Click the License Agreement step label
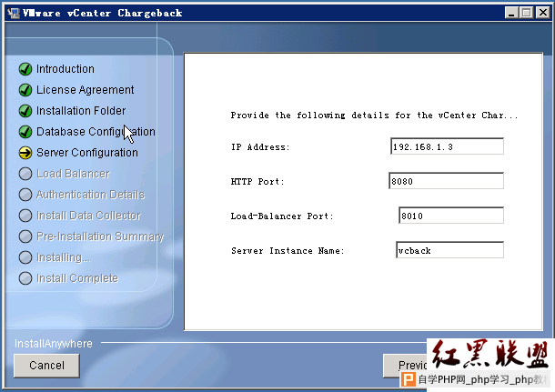The width and height of the screenshot is (555, 392). point(86,90)
